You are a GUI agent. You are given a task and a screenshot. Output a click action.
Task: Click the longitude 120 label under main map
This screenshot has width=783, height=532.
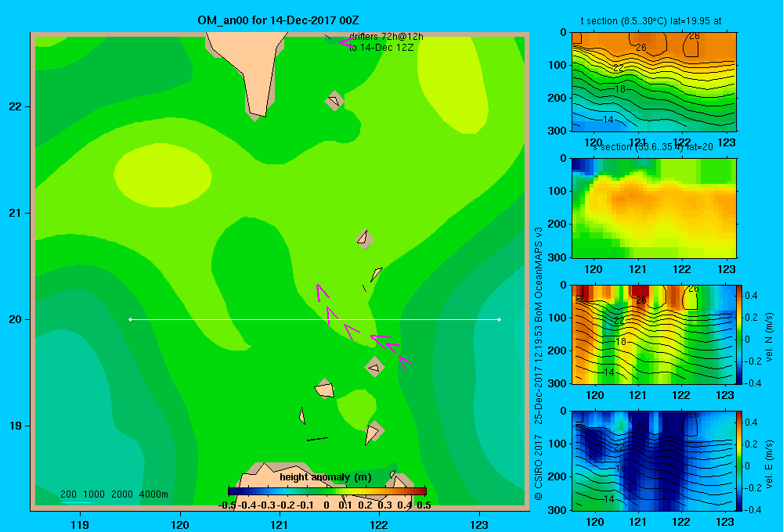click(x=180, y=524)
